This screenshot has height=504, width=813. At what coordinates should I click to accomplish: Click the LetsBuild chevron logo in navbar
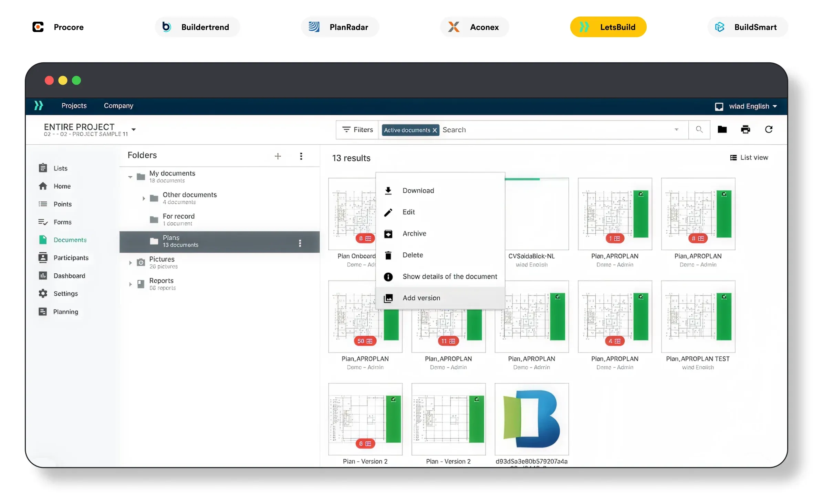pos(39,105)
